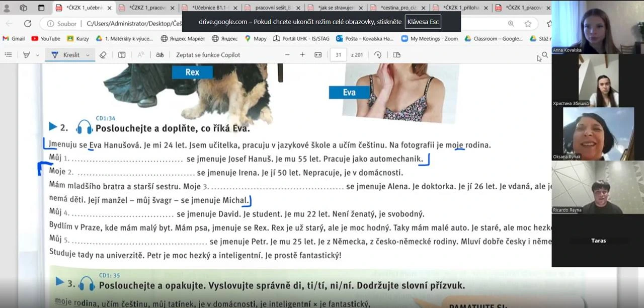This screenshot has height=308, width=644.
Task: Click the rotate page icon
Action: coord(378,55)
